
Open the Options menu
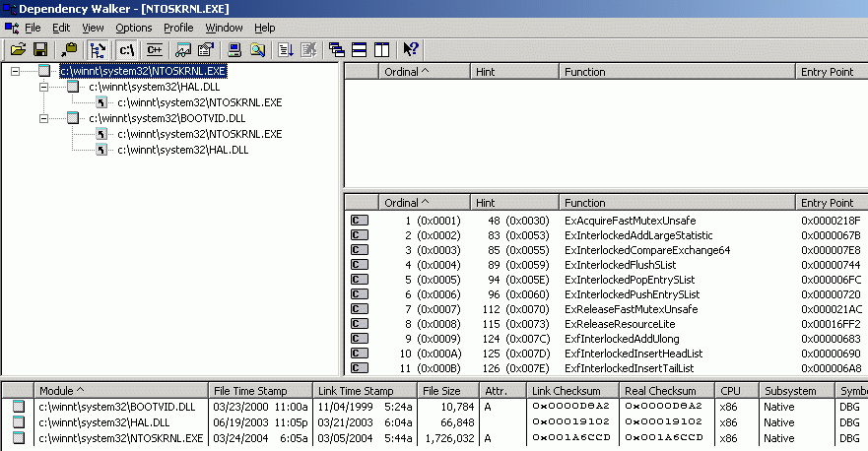[x=133, y=28]
